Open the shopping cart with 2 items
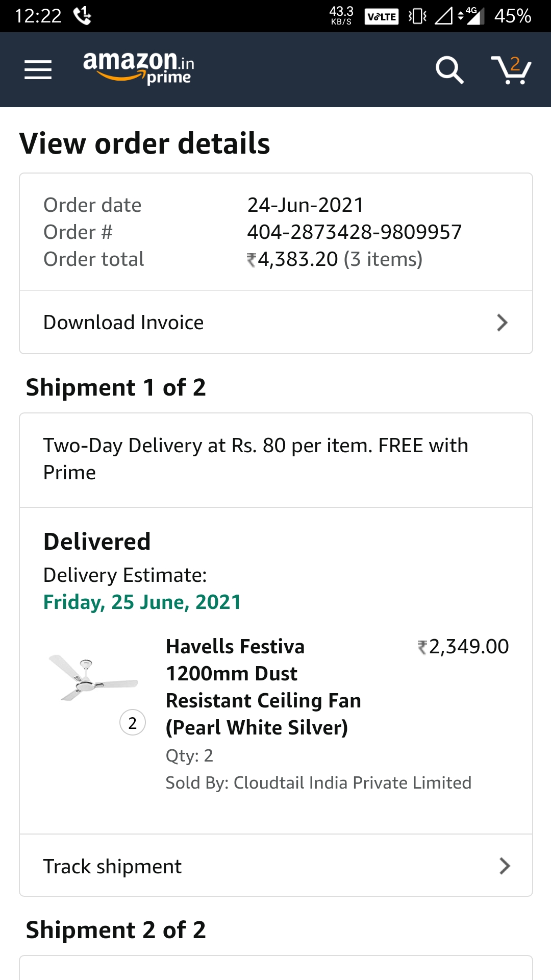The width and height of the screenshot is (551, 980). (511, 69)
